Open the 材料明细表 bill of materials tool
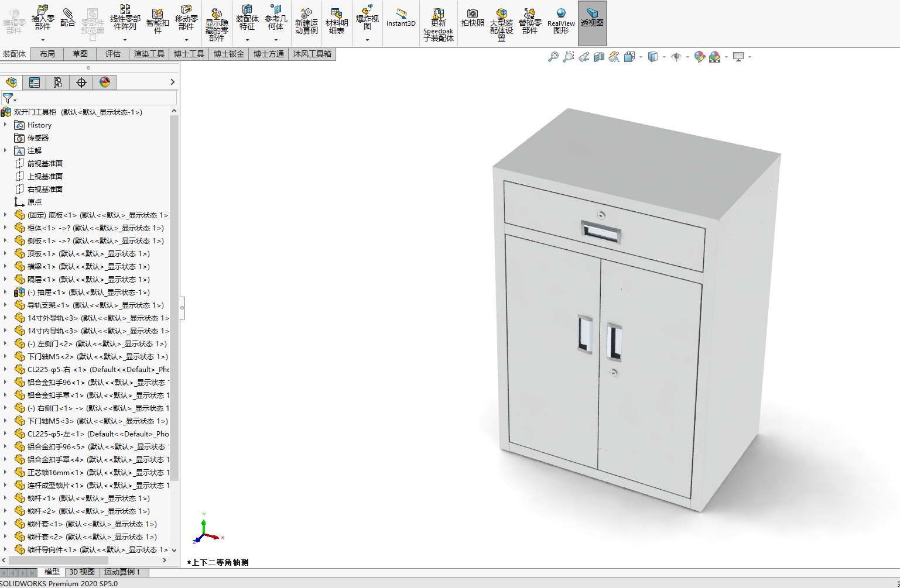This screenshot has height=588, width=900. [x=337, y=21]
